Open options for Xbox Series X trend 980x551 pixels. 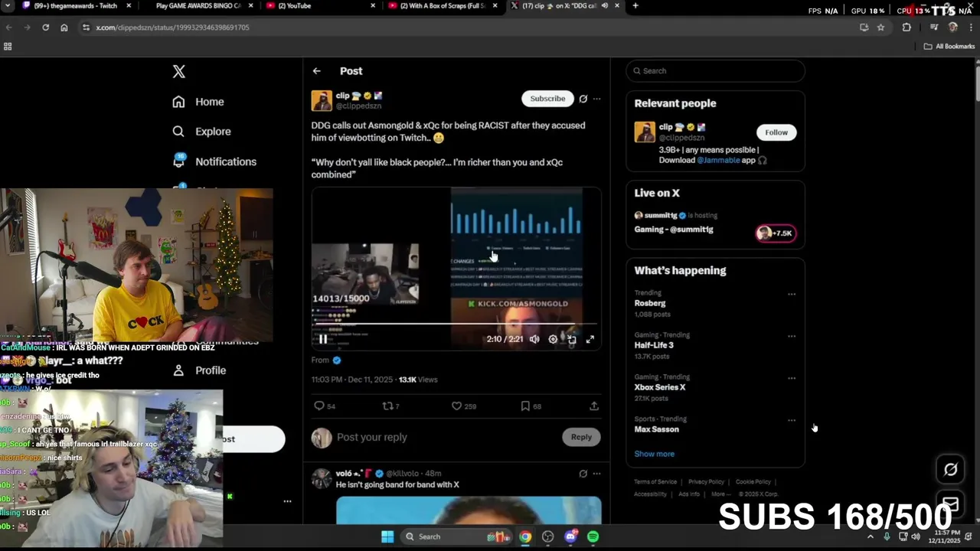(792, 378)
